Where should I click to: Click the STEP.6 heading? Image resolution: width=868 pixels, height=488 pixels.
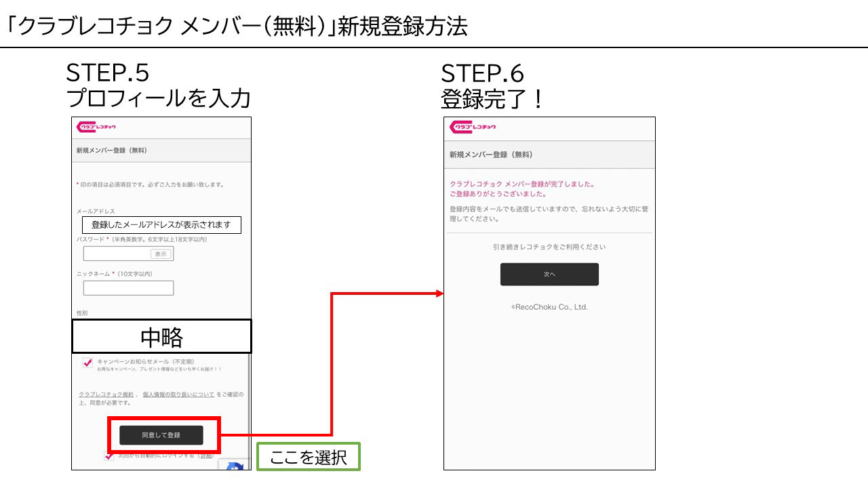[483, 73]
